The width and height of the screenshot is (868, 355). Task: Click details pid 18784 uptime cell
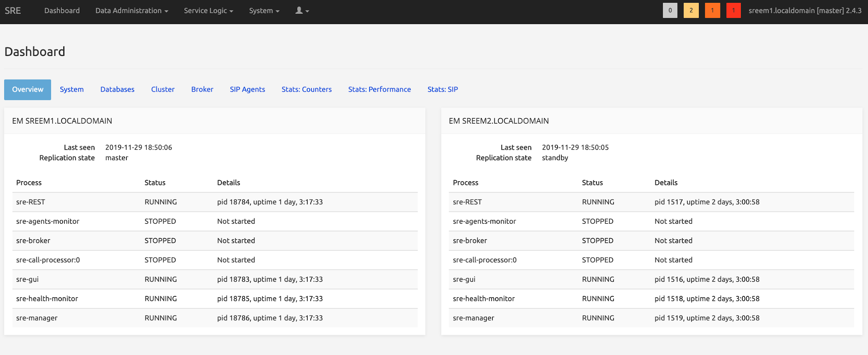[270, 202]
